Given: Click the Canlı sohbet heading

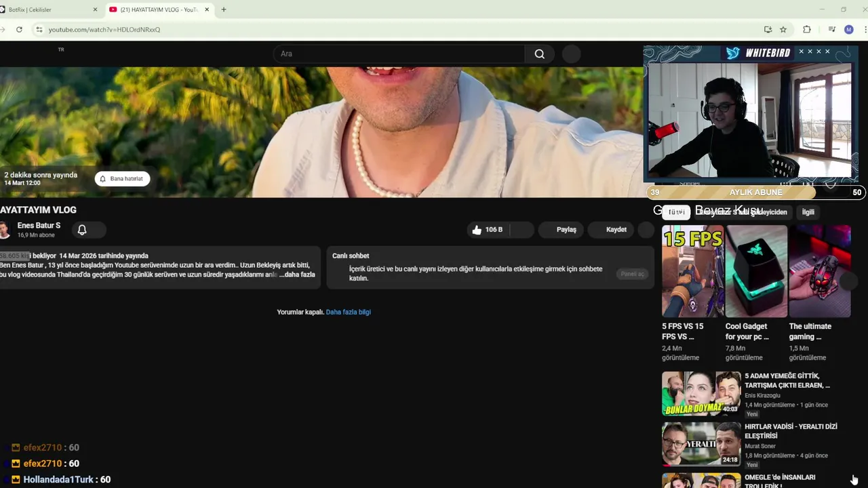Looking at the screenshot, I should tap(351, 256).
